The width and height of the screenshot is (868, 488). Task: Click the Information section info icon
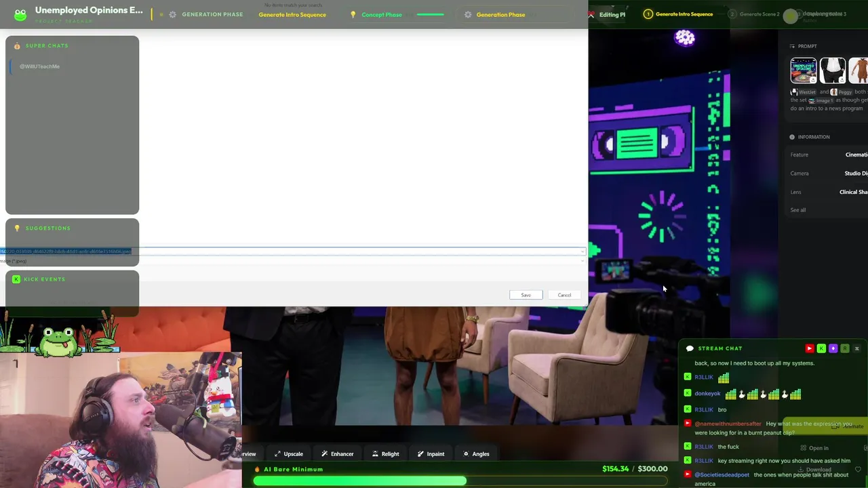pyautogui.click(x=792, y=137)
